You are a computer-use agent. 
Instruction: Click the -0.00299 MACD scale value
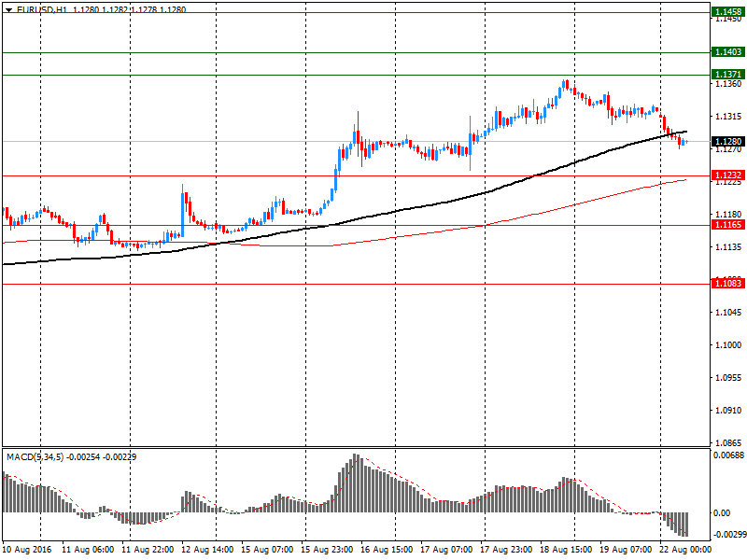click(x=729, y=535)
